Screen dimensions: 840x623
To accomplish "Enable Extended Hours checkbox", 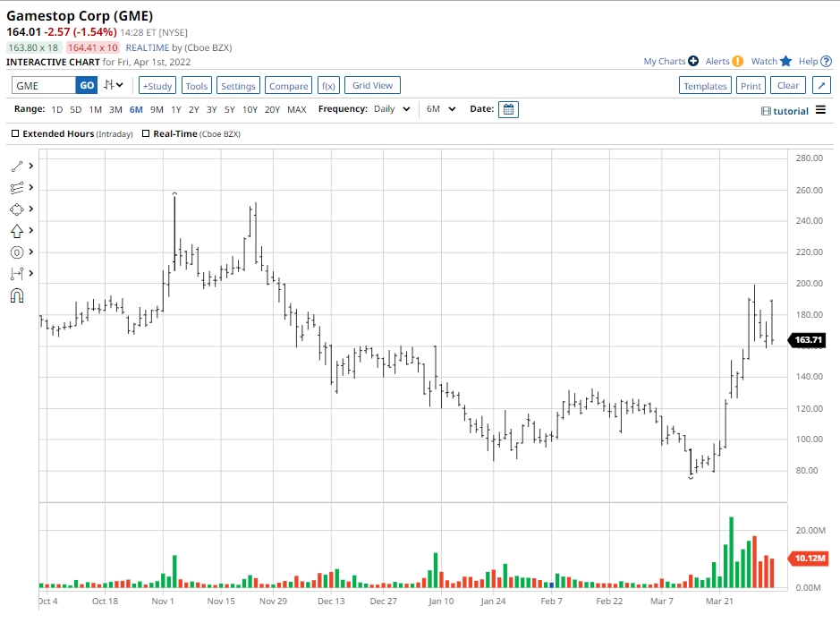I will click(15, 133).
